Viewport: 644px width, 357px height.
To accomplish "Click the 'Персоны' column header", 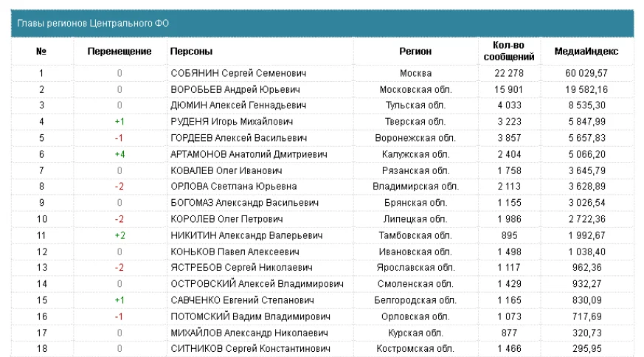I will point(191,52).
